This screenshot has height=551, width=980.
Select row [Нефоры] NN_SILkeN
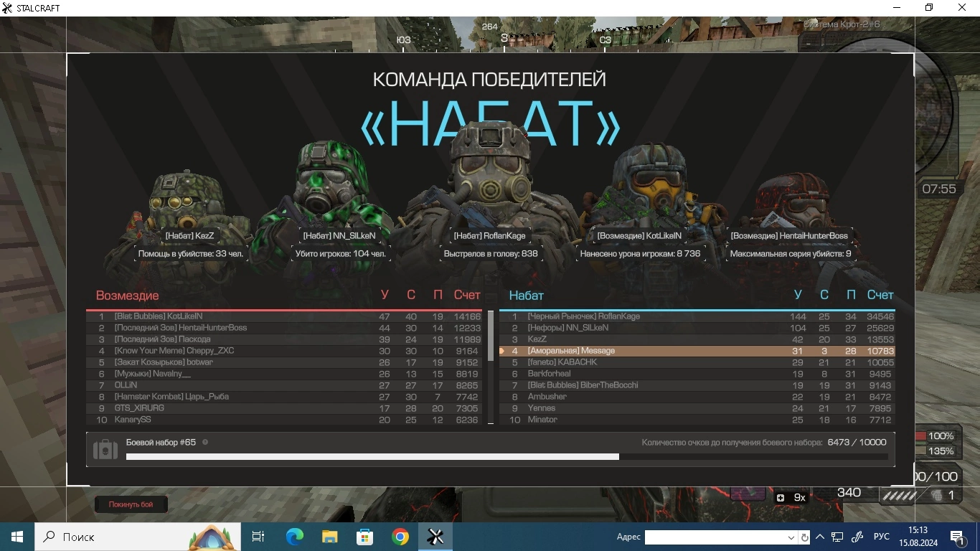(697, 328)
